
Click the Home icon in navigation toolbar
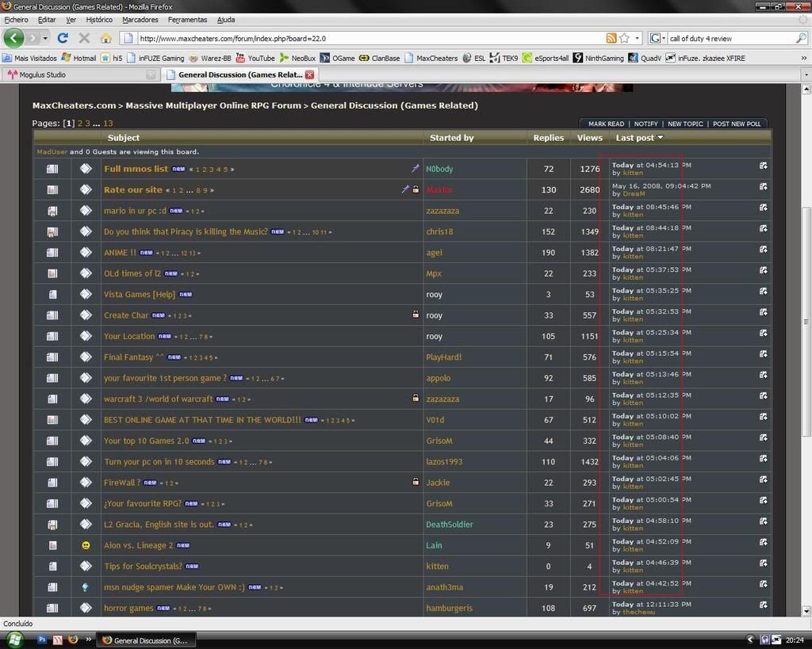pos(105,38)
